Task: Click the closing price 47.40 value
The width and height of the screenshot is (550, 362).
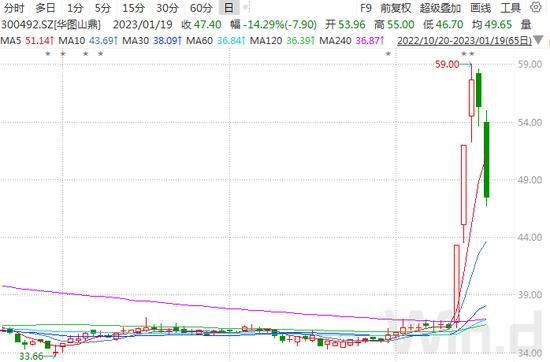Action: [x=207, y=25]
